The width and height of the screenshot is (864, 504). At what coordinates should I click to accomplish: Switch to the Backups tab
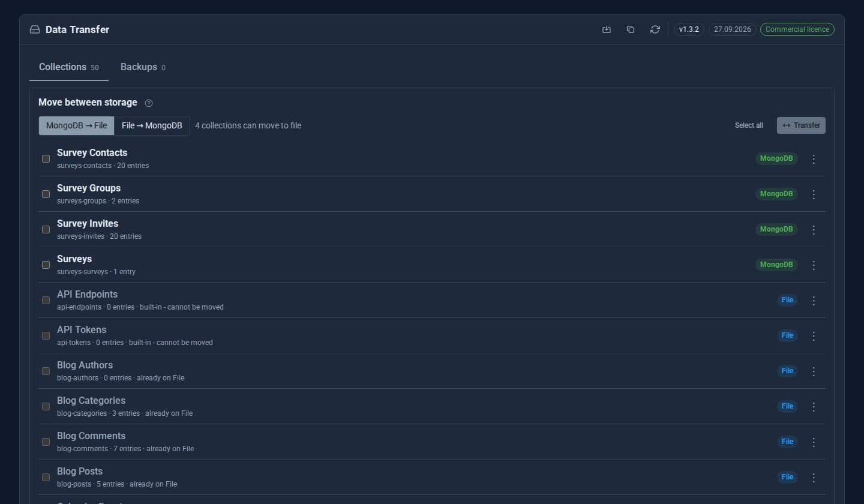tap(143, 67)
